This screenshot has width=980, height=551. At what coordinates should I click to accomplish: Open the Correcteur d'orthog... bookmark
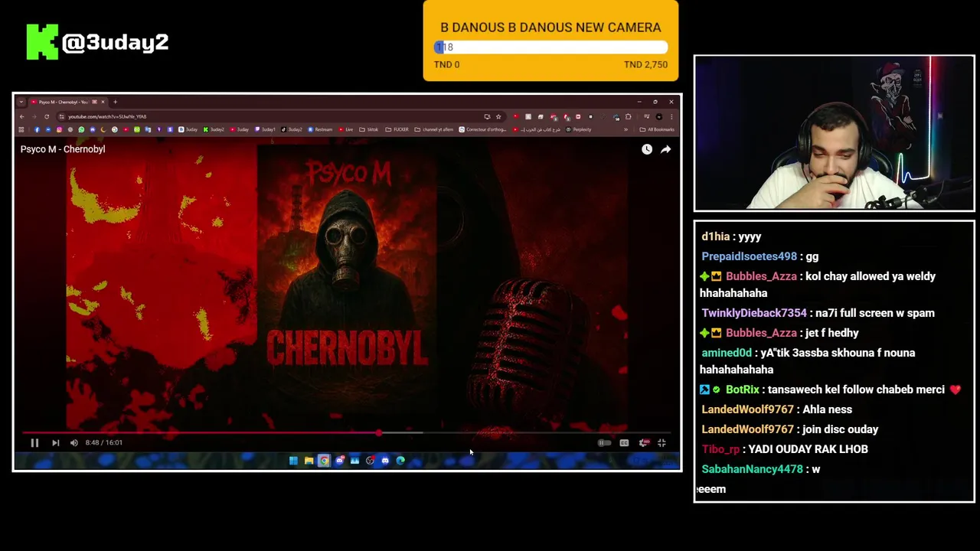[482, 129]
